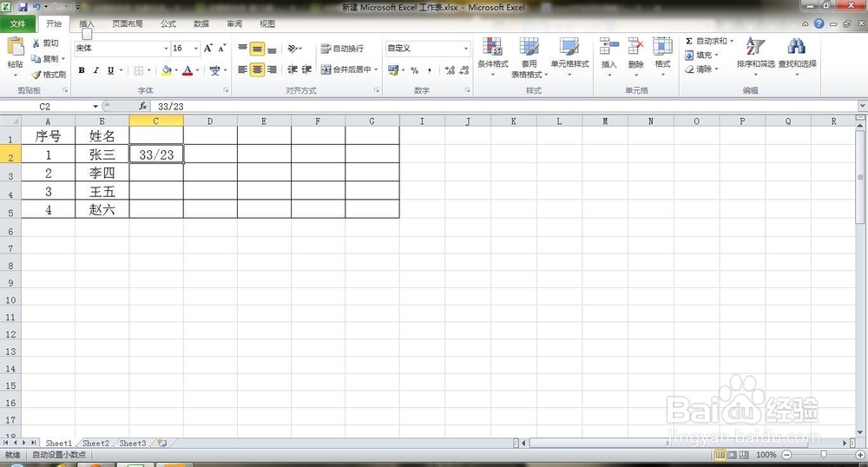Viewport: 868px width, 467px height.
Task: Toggle middle vertical alignment
Action: tap(258, 49)
